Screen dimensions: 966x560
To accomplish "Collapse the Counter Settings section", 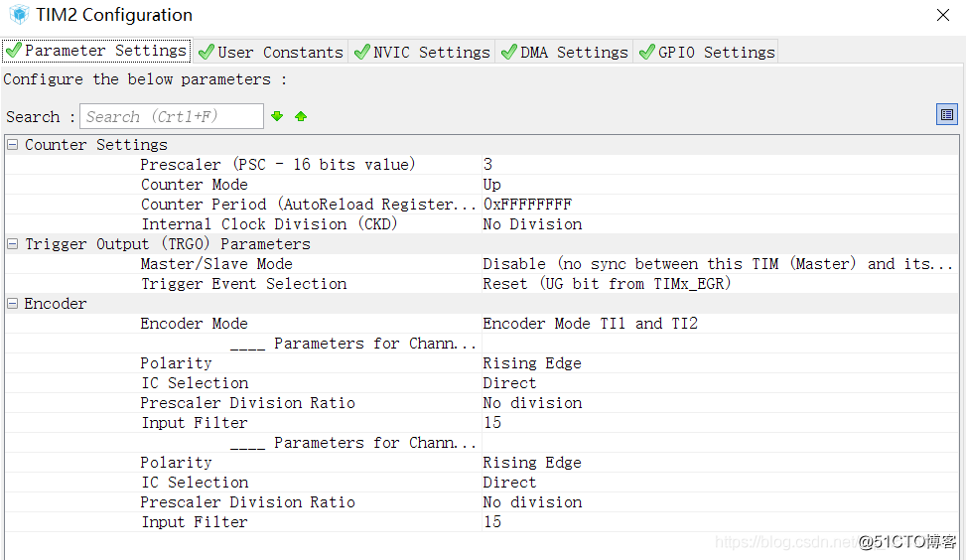I will [x=12, y=145].
